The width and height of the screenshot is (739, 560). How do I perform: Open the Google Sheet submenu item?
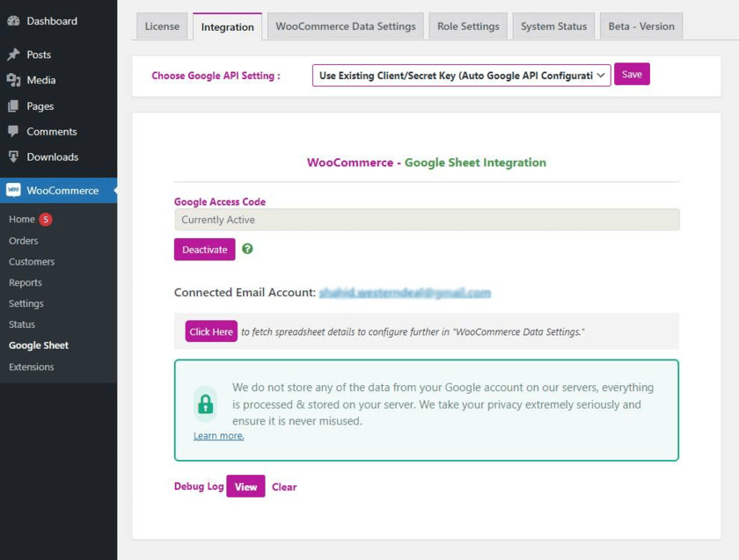pyautogui.click(x=39, y=345)
